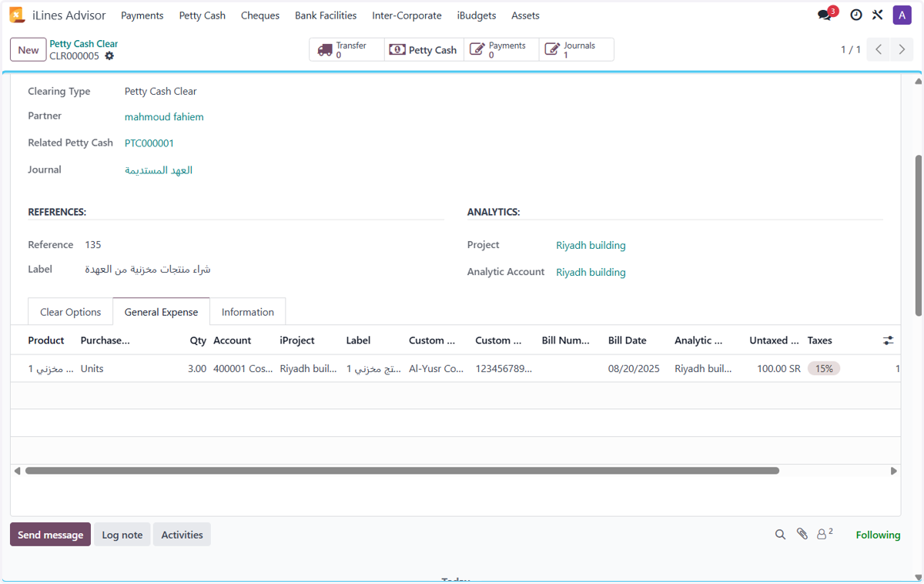Click the horizontal scrollbar left arrow
The width and height of the screenshot is (924, 584).
tap(17, 471)
